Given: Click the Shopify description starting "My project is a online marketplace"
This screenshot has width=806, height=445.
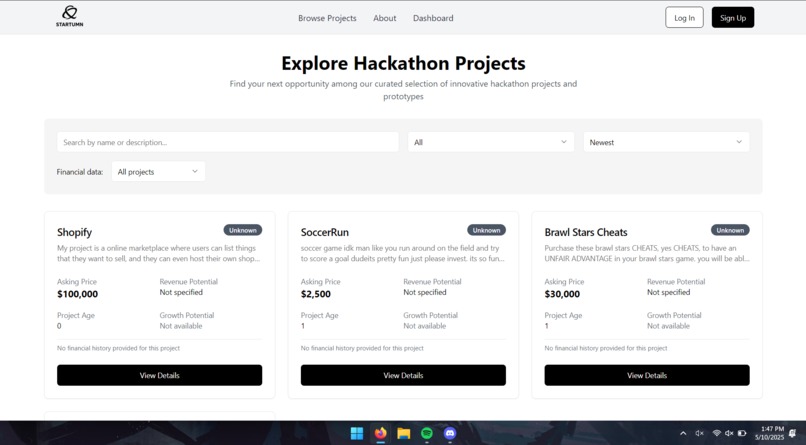Looking at the screenshot, I should click(159, 253).
